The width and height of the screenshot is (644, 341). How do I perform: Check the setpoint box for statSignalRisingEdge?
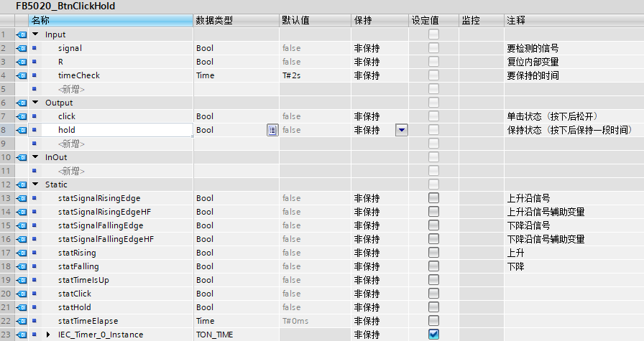click(433, 198)
